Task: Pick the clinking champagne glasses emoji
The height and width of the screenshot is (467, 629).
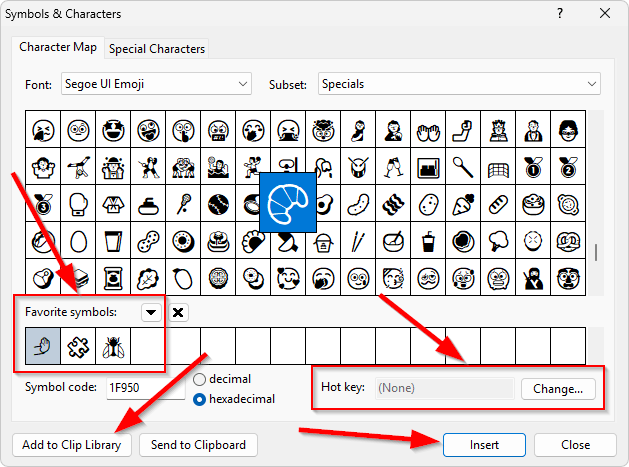Action: tap(393, 166)
